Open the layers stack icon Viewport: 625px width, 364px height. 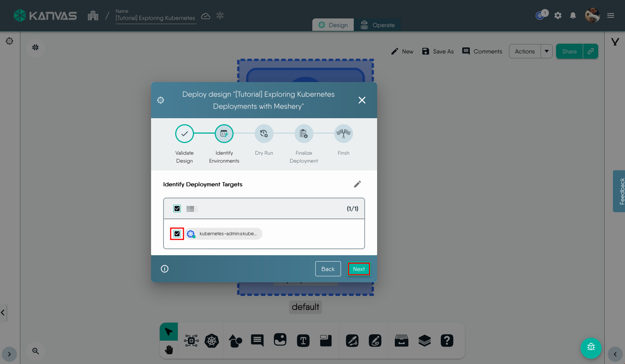pyautogui.click(x=424, y=341)
